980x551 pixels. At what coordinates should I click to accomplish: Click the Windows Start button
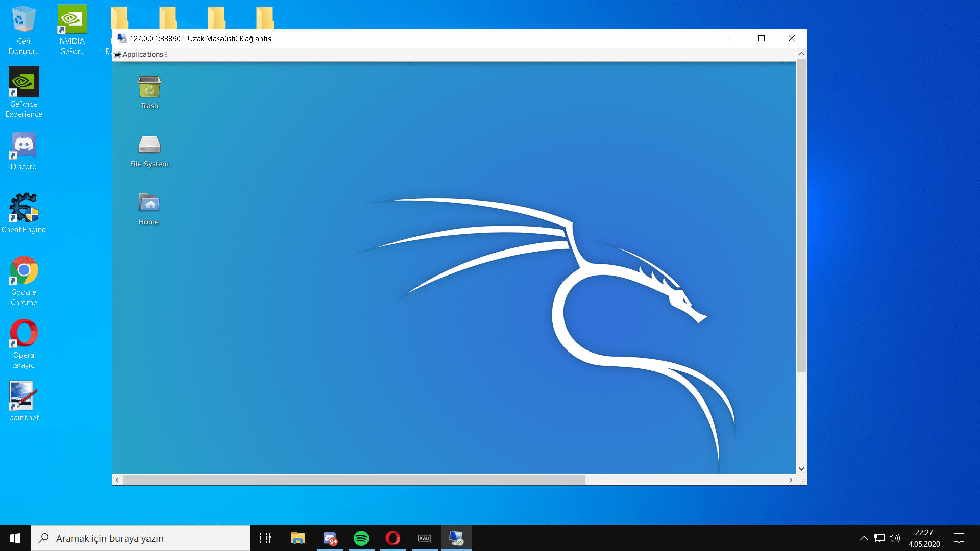[15, 538]
